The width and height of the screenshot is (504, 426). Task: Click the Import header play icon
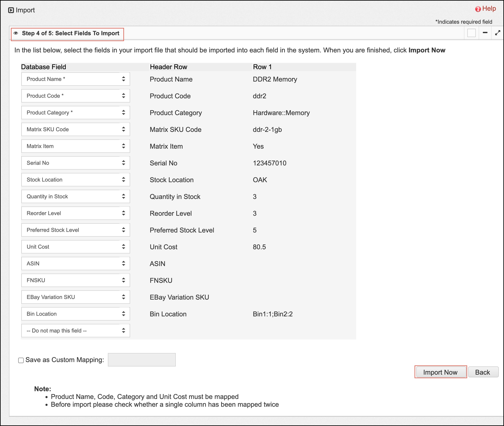point(11,10)
